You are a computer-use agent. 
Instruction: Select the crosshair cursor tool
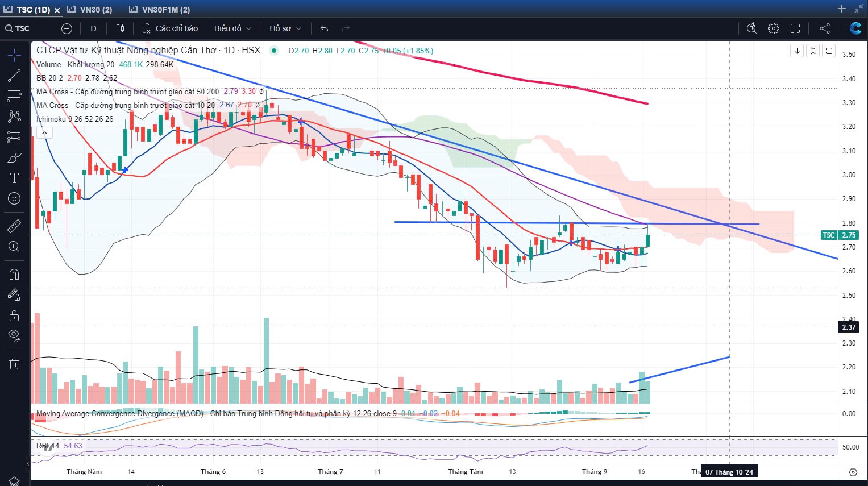pyautogui.click(x=14, y=55)
